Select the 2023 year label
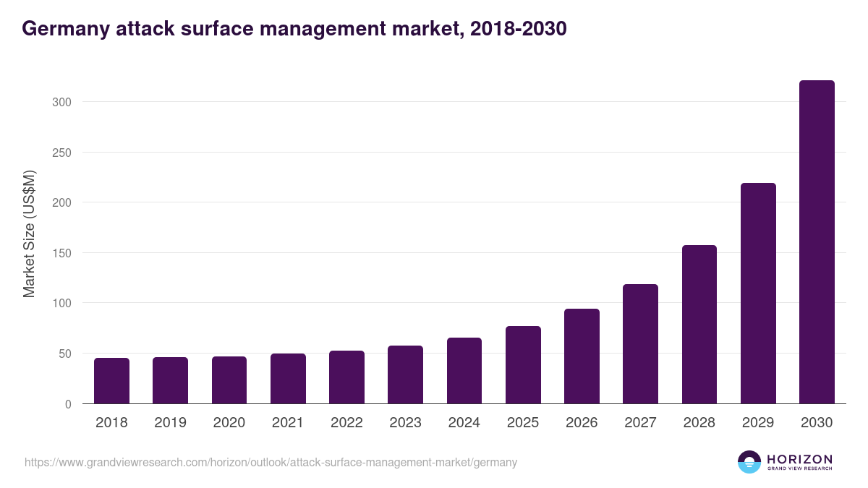The width and height of the screenshot is (868, 488). tap(405, 421)
